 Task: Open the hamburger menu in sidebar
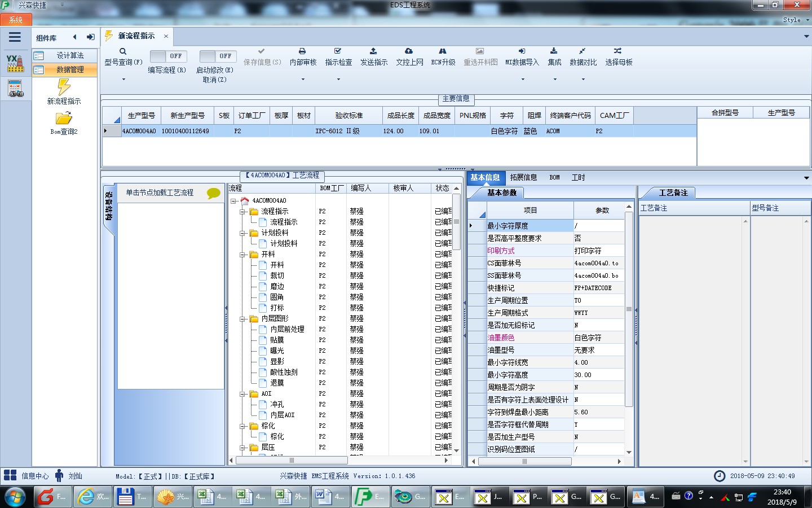point(15,37)
